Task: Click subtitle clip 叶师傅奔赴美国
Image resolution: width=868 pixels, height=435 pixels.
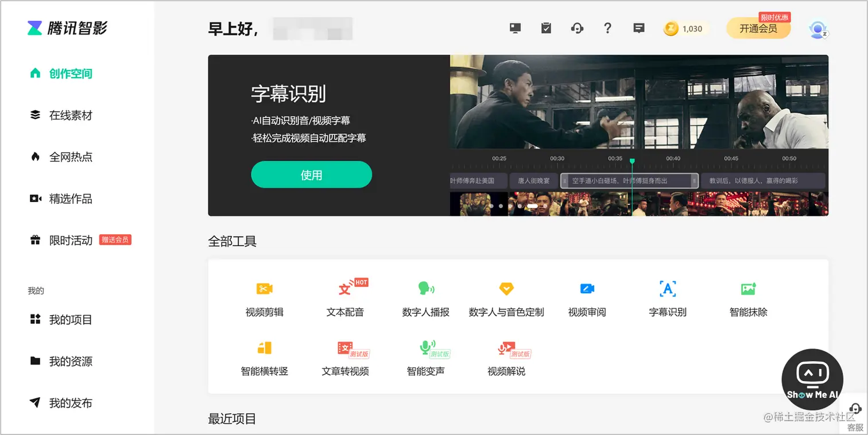Action: click(478, 181)
